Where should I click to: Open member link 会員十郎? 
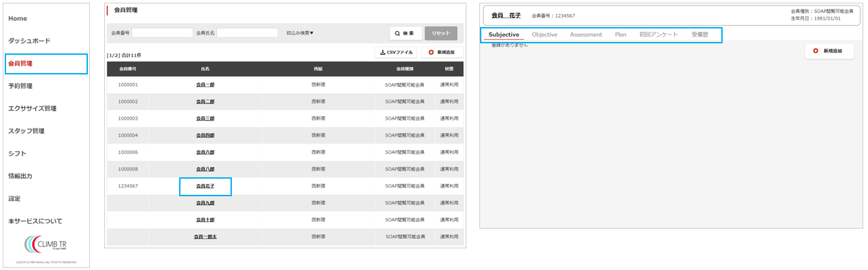tap(205, 220)
